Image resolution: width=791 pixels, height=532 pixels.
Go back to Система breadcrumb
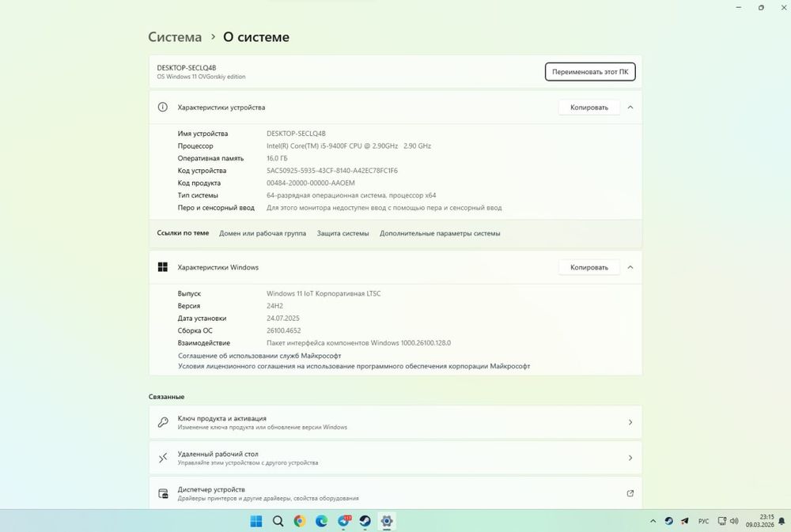point(175,37)
